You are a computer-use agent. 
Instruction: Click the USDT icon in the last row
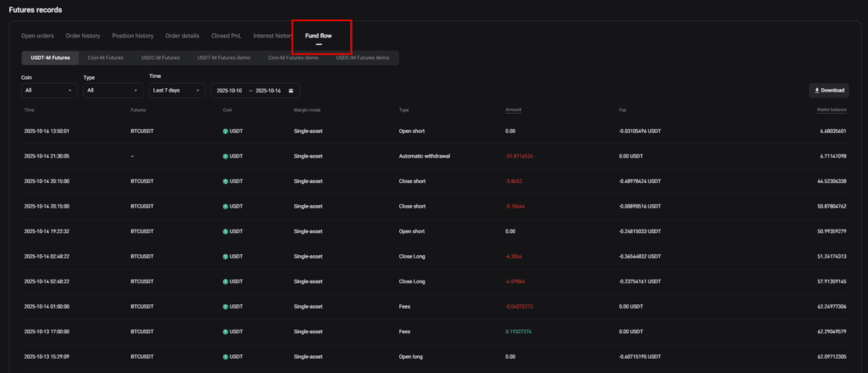pos(225,356)
